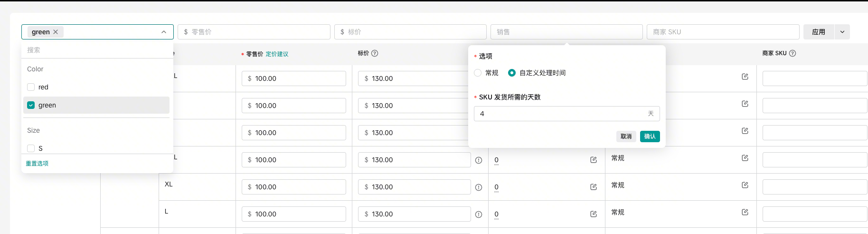The width and height of the screenshot is (868, 234).
Task: Click help icon next to 商家 SKU header
Action: click(x=793, y=53)
